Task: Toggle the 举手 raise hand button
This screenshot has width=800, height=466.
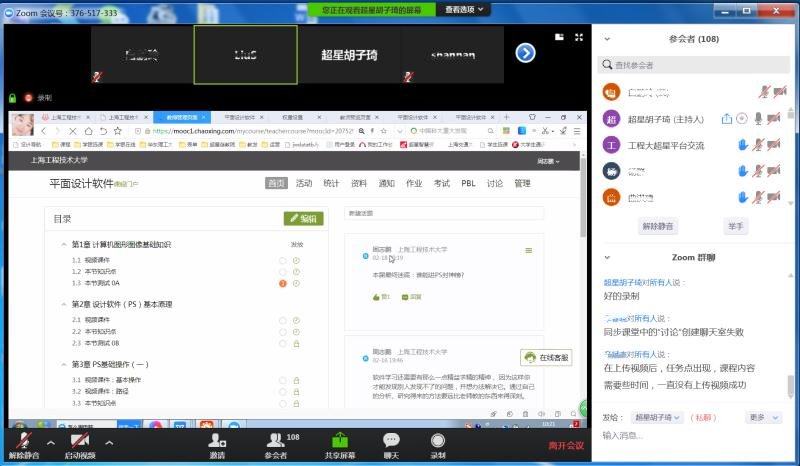Action: tap(736, 226)
